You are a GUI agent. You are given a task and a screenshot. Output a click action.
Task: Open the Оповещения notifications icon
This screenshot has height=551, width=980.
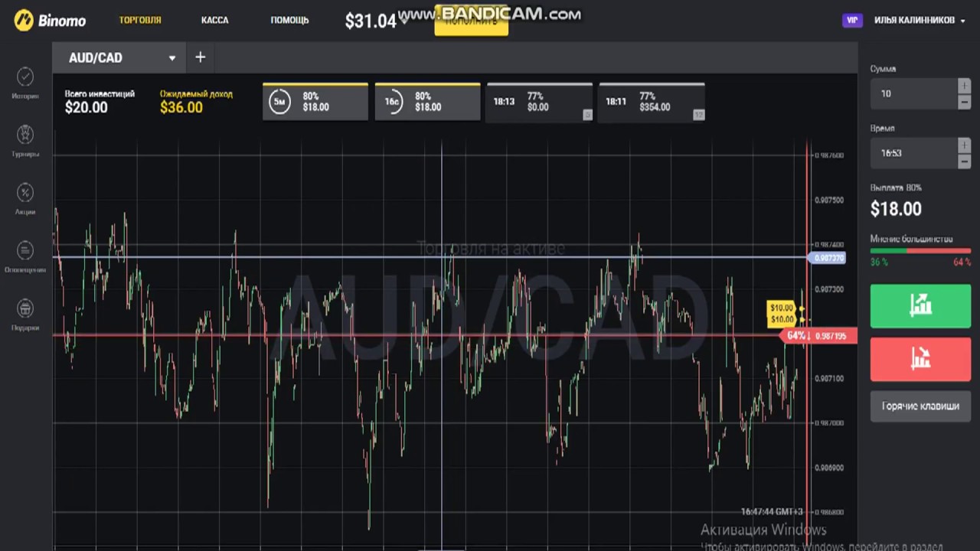[x=25, y=250]
